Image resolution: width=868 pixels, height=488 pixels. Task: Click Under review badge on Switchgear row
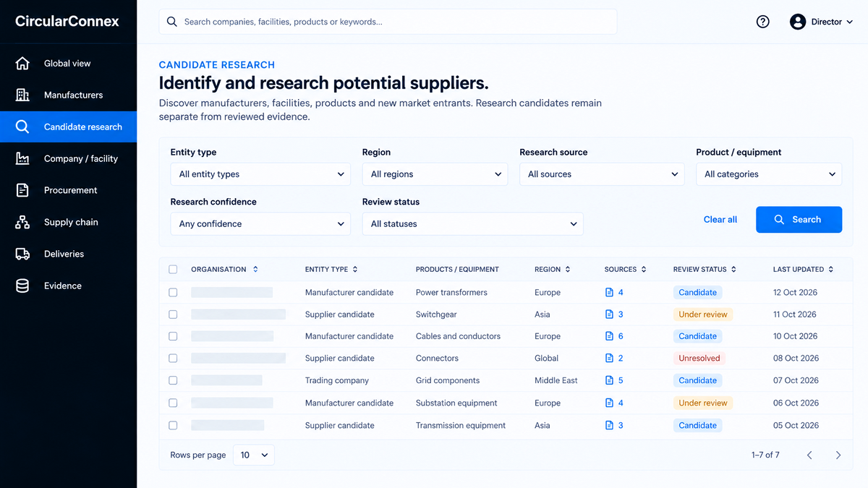point(703,314)
